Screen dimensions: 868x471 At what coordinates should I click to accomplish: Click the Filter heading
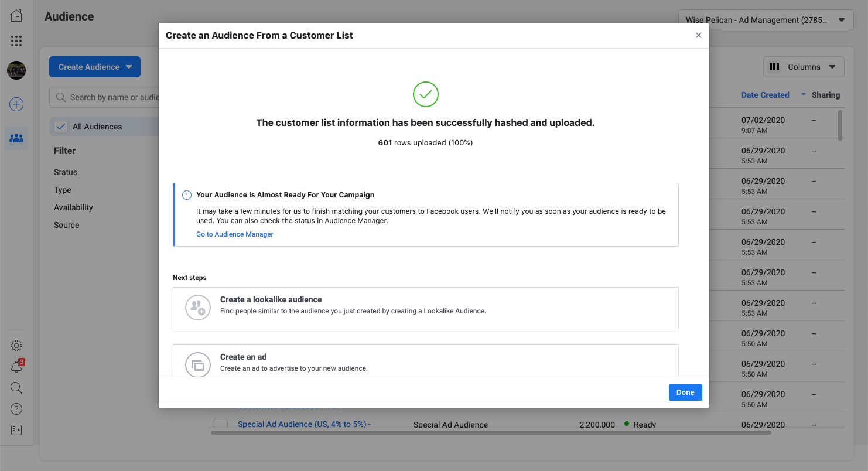(x=65, y=151)
